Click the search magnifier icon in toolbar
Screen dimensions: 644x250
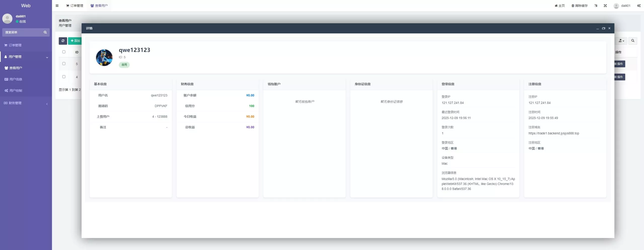coord(633,41)
